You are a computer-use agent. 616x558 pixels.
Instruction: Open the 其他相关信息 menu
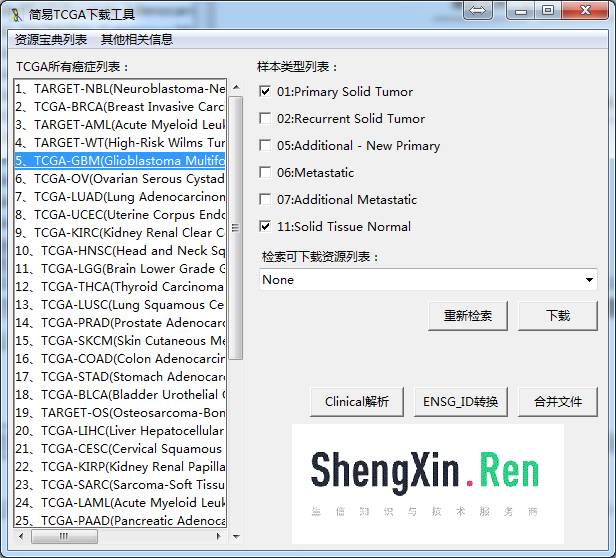(x=136, y=40)
